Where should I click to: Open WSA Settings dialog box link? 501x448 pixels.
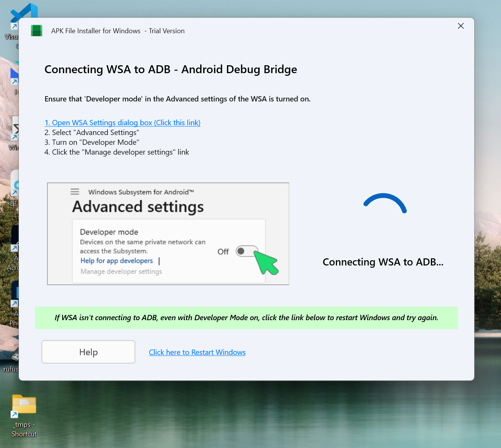click(x=123, y=123)
